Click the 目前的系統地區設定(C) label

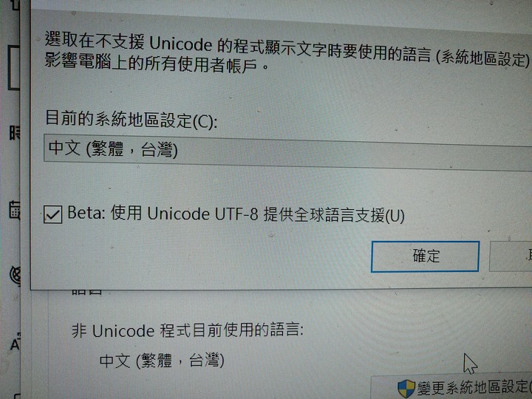click(131, 120)
